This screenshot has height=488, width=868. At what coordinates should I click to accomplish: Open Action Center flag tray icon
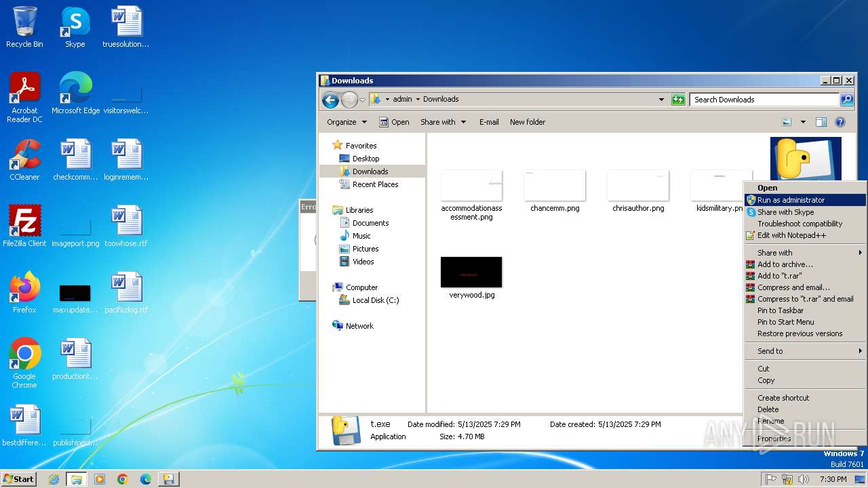(771, 479)
